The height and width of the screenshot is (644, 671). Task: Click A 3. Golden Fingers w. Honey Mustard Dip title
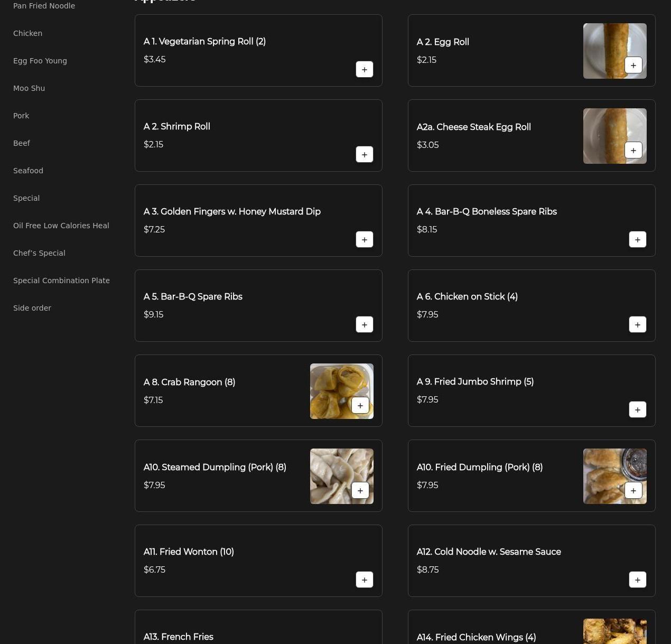(x=232, y=212)
